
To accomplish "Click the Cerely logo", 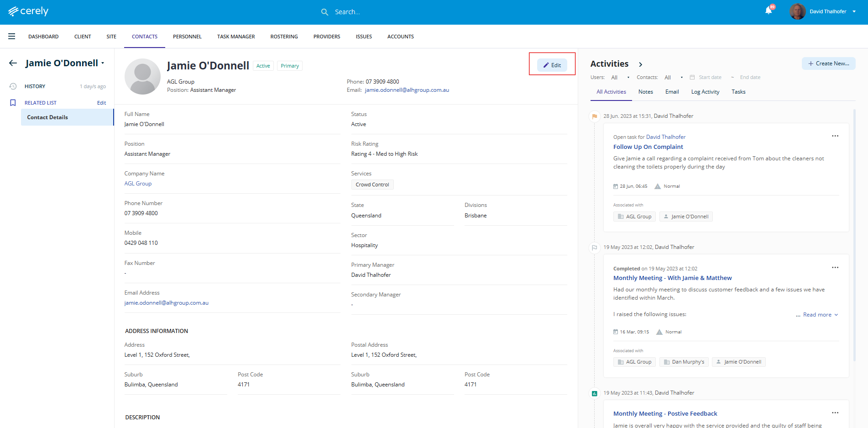I will 28,11.
